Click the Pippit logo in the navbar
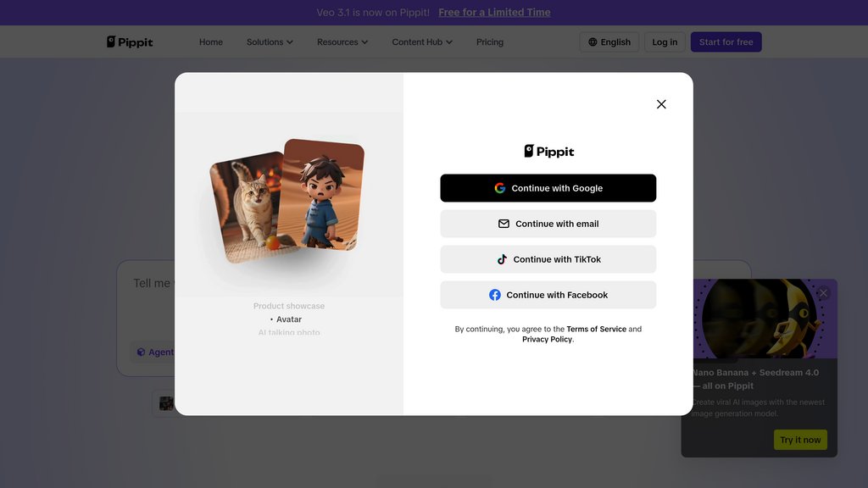Viewport: 868px width, 488px height. pyautogui.click(x=130, y=42)
